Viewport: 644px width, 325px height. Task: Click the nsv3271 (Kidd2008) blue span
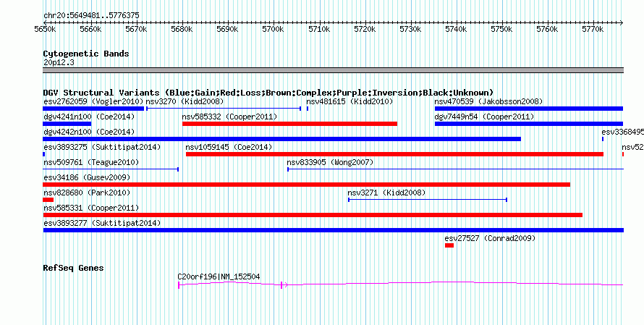point(428,200)
